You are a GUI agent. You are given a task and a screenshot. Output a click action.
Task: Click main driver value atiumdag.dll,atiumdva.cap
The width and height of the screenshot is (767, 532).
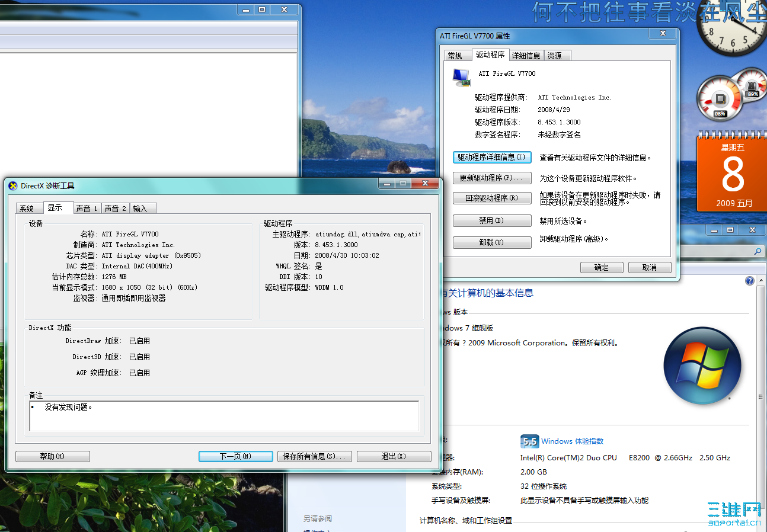pyautogui.click(x=367, y=234)
